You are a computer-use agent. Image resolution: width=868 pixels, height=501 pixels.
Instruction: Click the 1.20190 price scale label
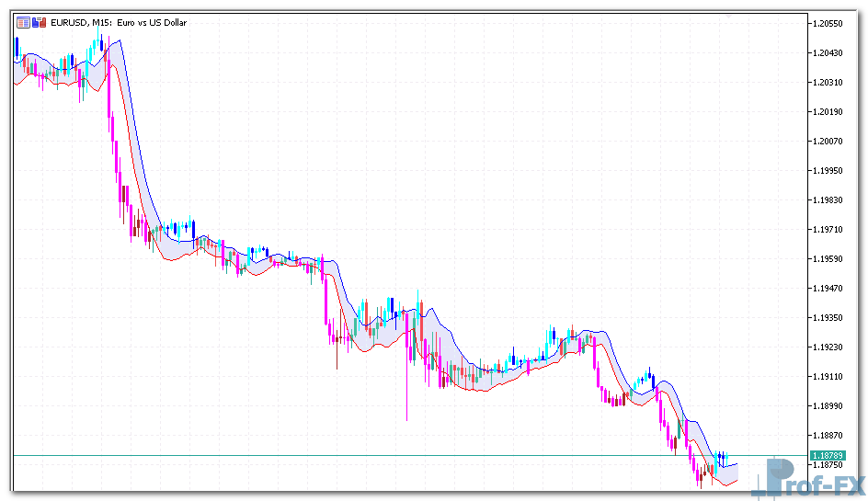(828, 111)
